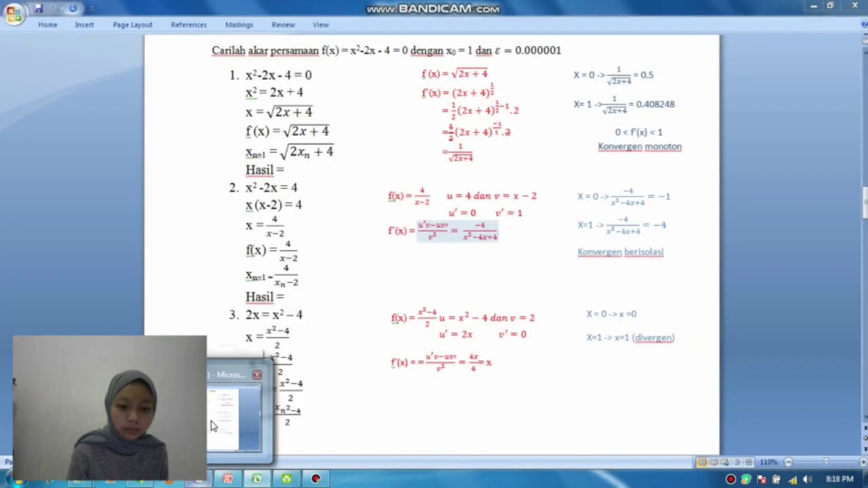Viewport: 868px width, 488px height.
Task: Click the 110% zoom level button
Action: pos(768,462)
